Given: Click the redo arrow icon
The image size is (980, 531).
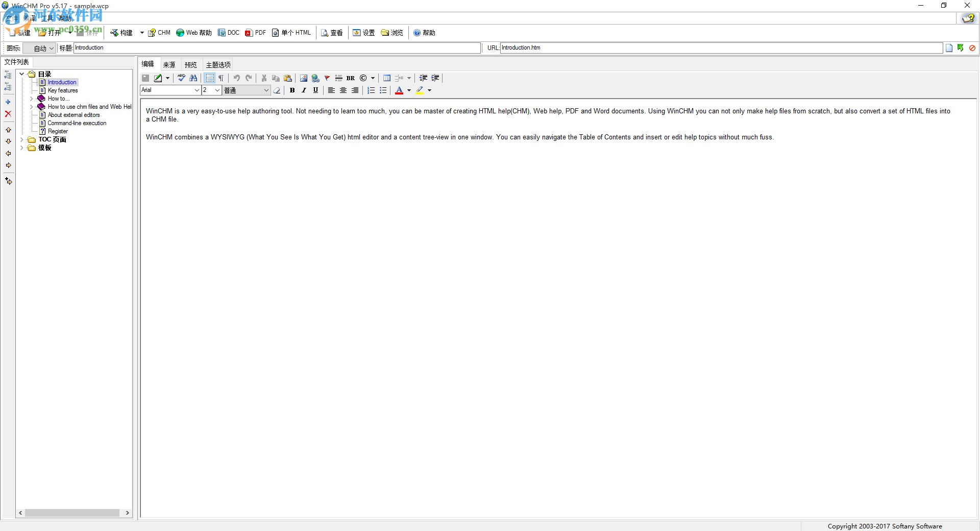Looking at the screenshot, I should click(249, 78).
